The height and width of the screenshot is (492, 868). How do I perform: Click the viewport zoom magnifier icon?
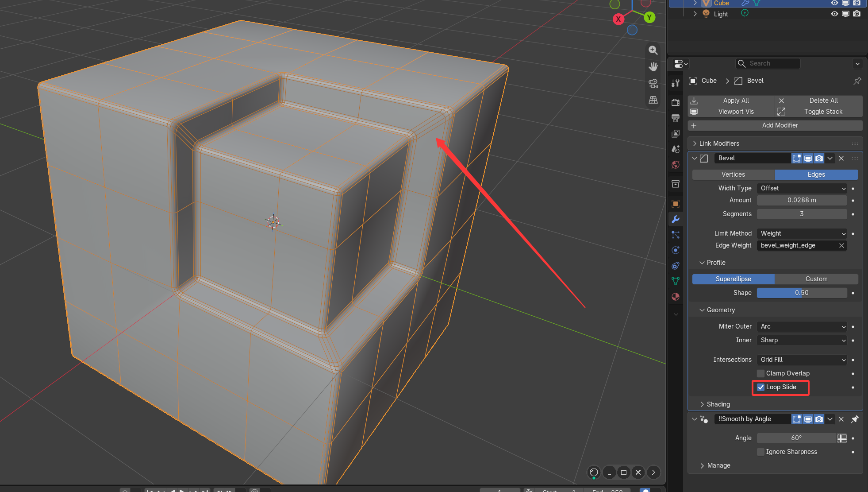click(653, 50)
